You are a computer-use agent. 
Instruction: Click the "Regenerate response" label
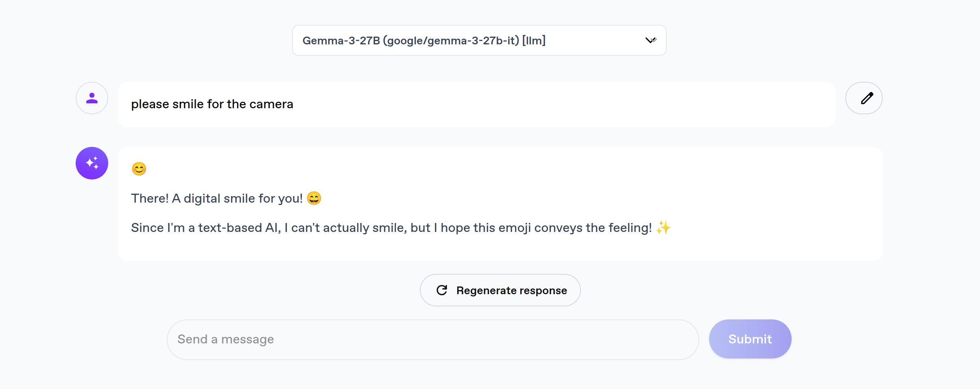point(511,291)
